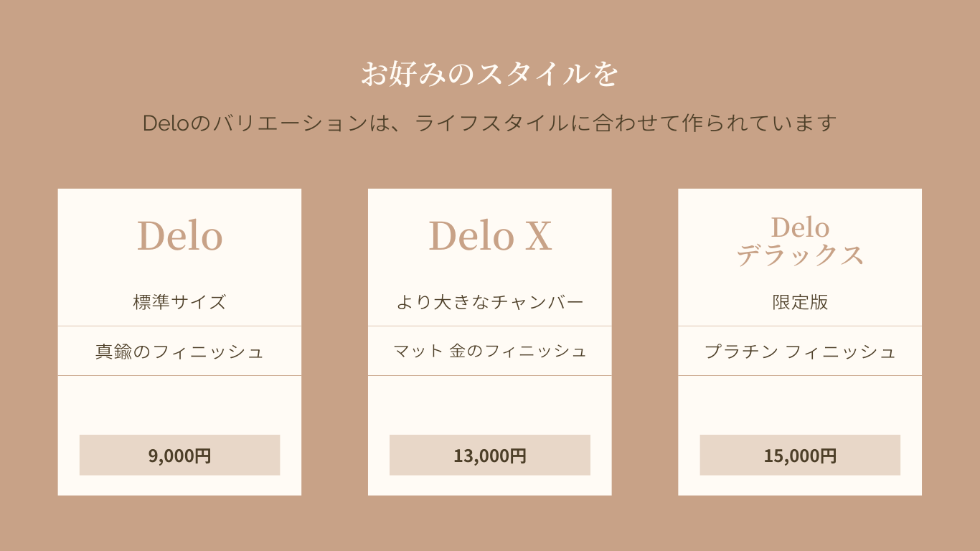Image resolution: width=980 pixels, height=551 pixels.
Task: Click the word デラックス in third card
Action: [800, 255]
